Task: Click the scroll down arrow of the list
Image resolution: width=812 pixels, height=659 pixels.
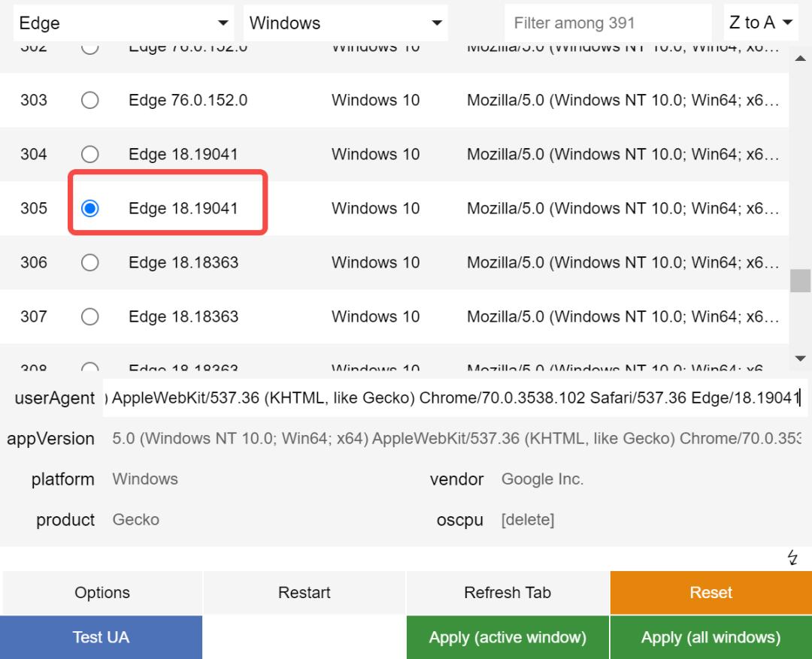Action: tap(800, 358)
